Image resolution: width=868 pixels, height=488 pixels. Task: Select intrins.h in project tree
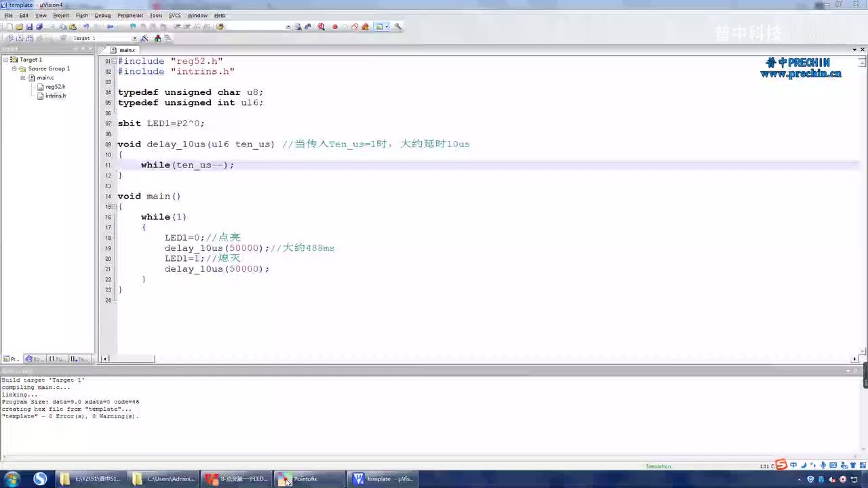[x=56, y=96]
